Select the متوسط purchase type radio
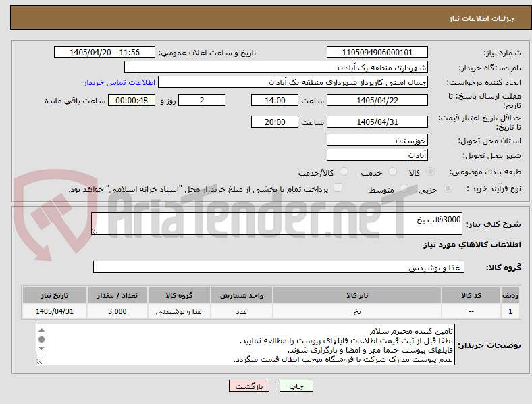532x404 pixels. (404, 188)
